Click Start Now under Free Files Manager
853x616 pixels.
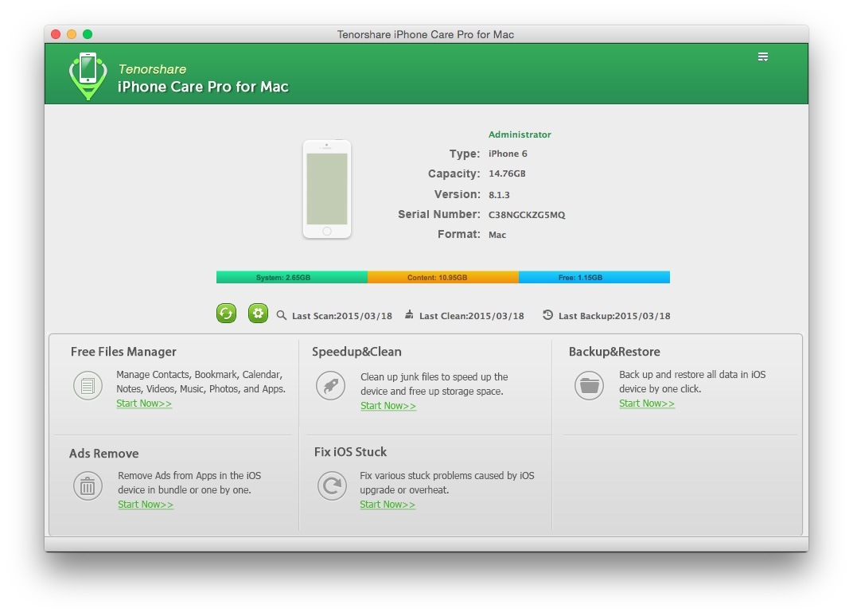pos(144,404)
